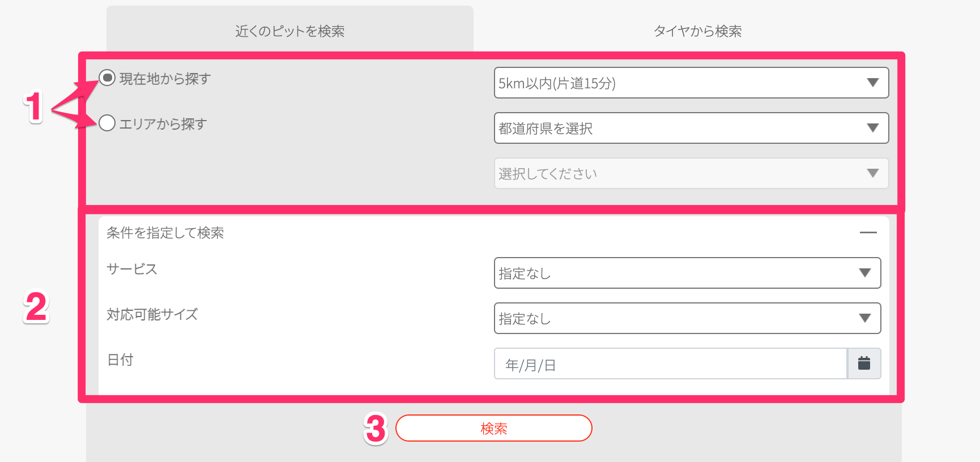The width and height of the screenshot is (980, 462).
Task: Click the arrow of the サービス dropdown
Action: click(x=865, y=273)
